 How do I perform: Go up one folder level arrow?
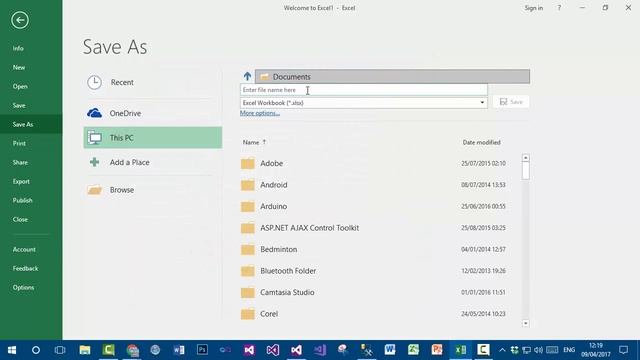click(x=247, y=76)
